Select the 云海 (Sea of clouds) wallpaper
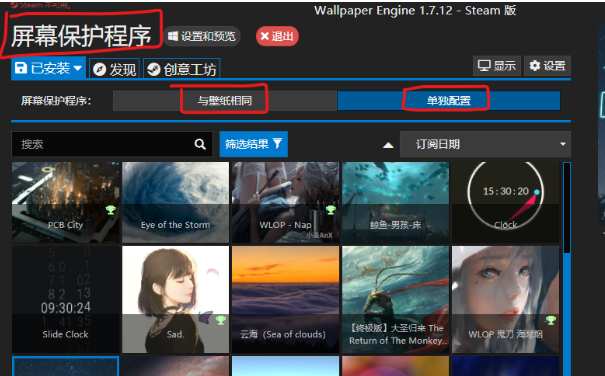 click(286, 300)
